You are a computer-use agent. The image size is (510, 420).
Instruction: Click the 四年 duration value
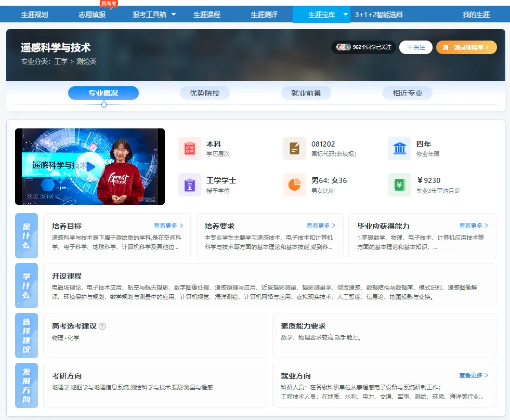[424, 144]
